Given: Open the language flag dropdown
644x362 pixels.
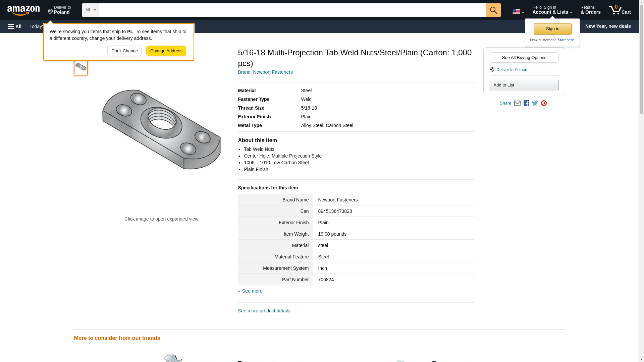Looking at the screenshot, I should pos(518,11).
